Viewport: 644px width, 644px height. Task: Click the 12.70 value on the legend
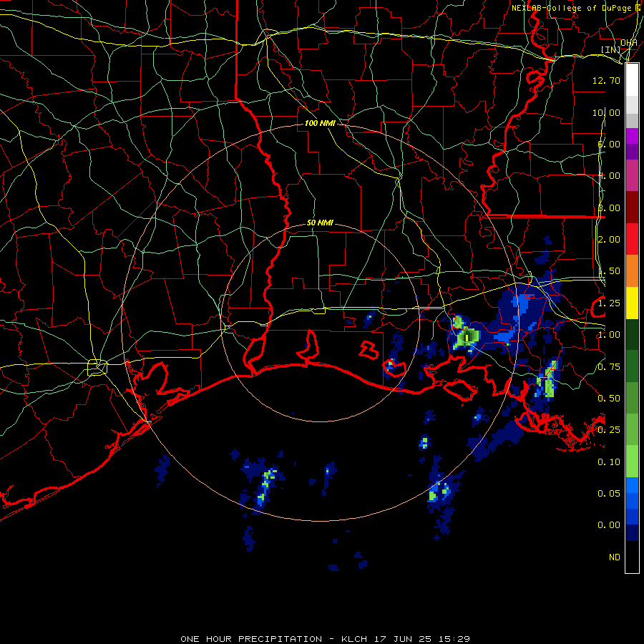(606, 80)
